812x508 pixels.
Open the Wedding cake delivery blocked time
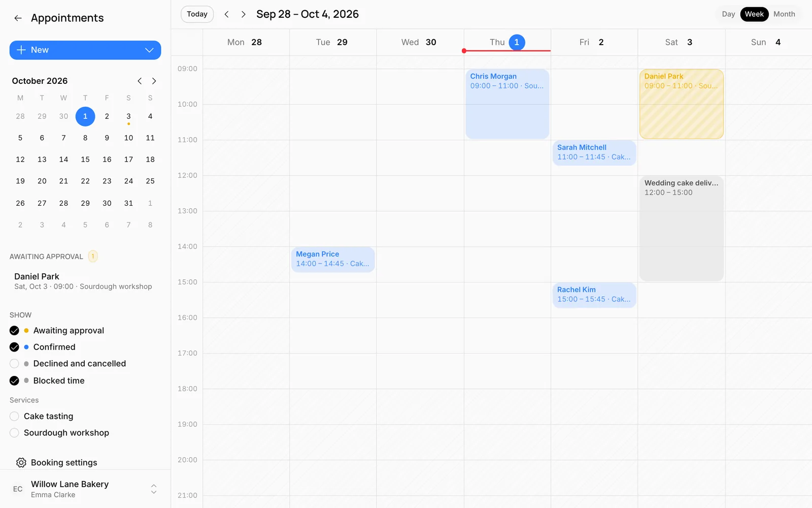coord(681,228)
